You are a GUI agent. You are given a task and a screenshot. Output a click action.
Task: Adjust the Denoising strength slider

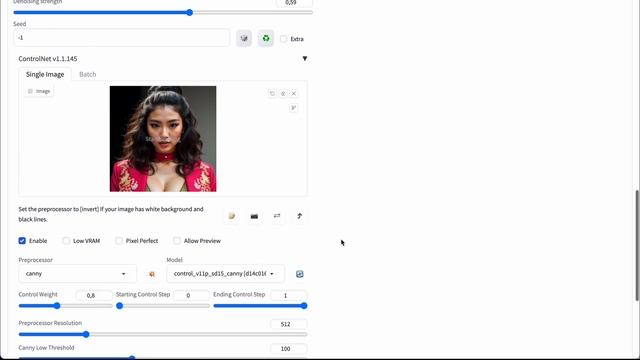pyautogui.click(x=163, y=13)
